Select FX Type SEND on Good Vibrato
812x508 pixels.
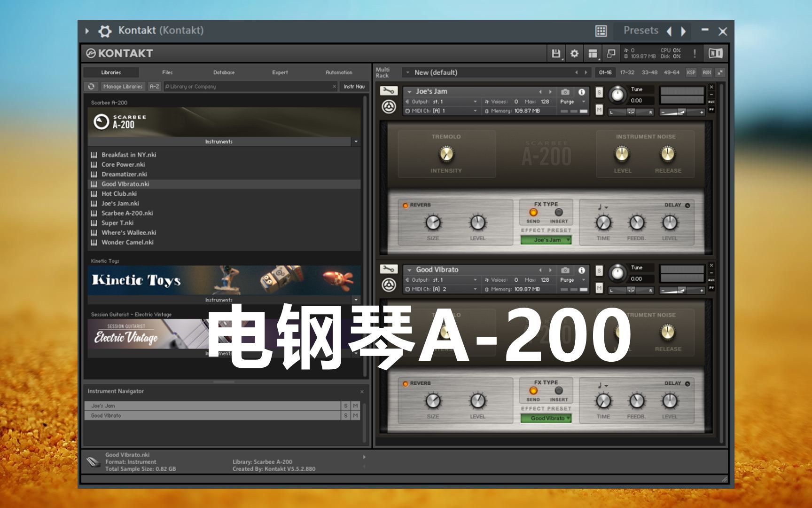click(x=533, y=390)
